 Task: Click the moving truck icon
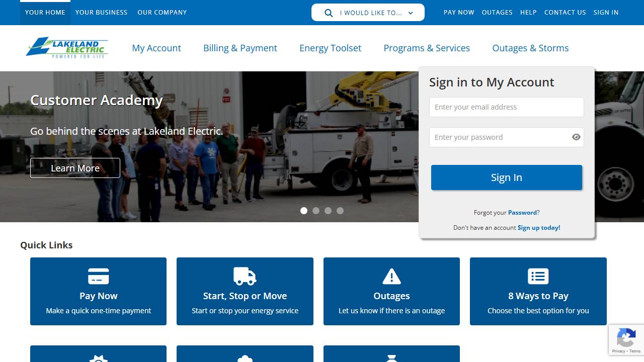pyautogui.click(x=245, y=277)
